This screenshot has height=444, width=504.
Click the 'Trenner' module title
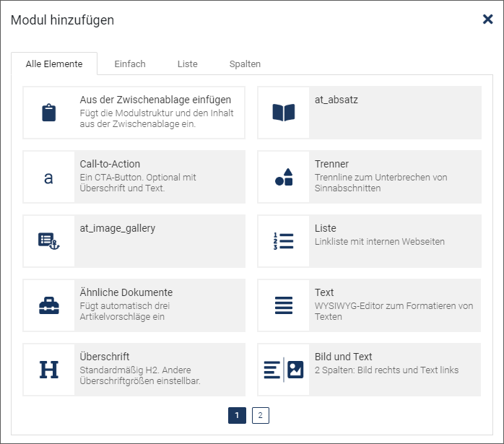[331, 164]
